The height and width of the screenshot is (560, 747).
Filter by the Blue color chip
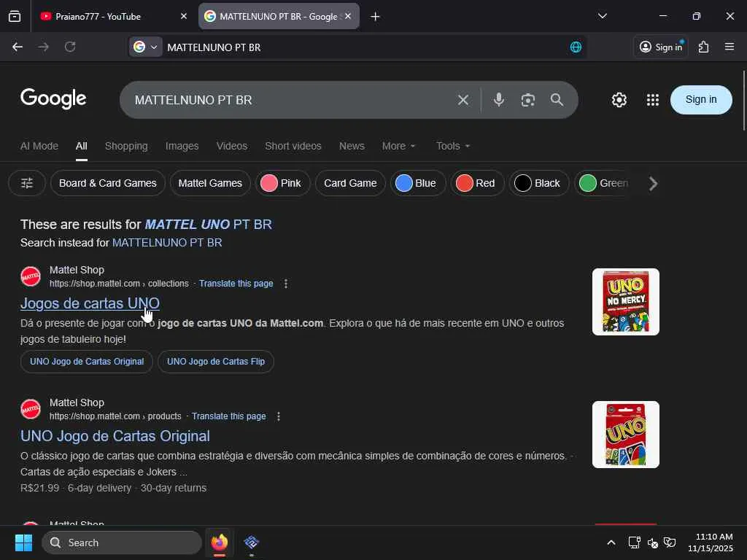tap(417, 183)
